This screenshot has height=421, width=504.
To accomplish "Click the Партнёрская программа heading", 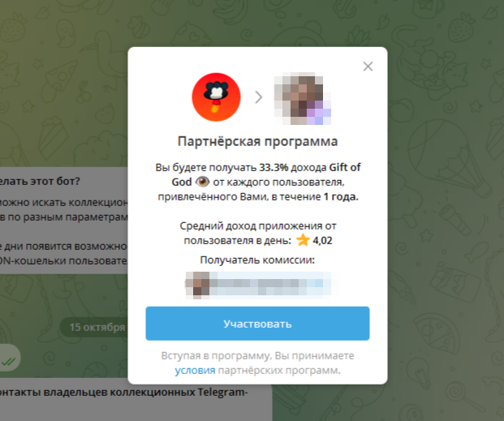I will coord(257,141).
